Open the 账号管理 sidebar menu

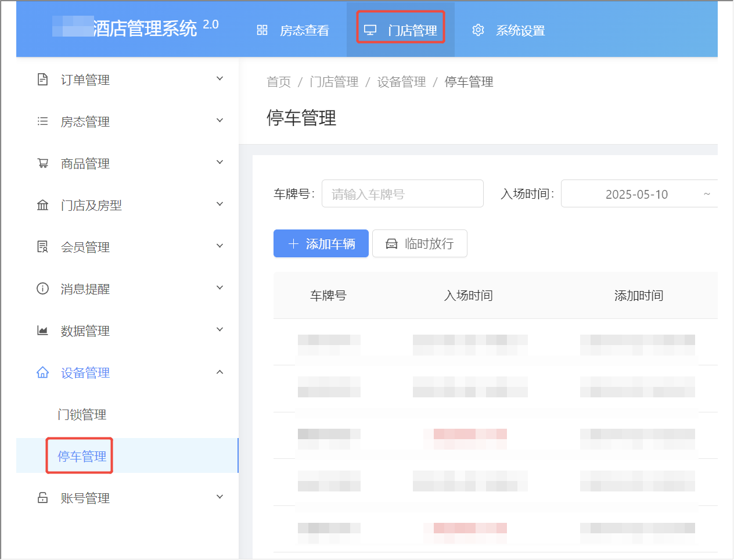127,498
